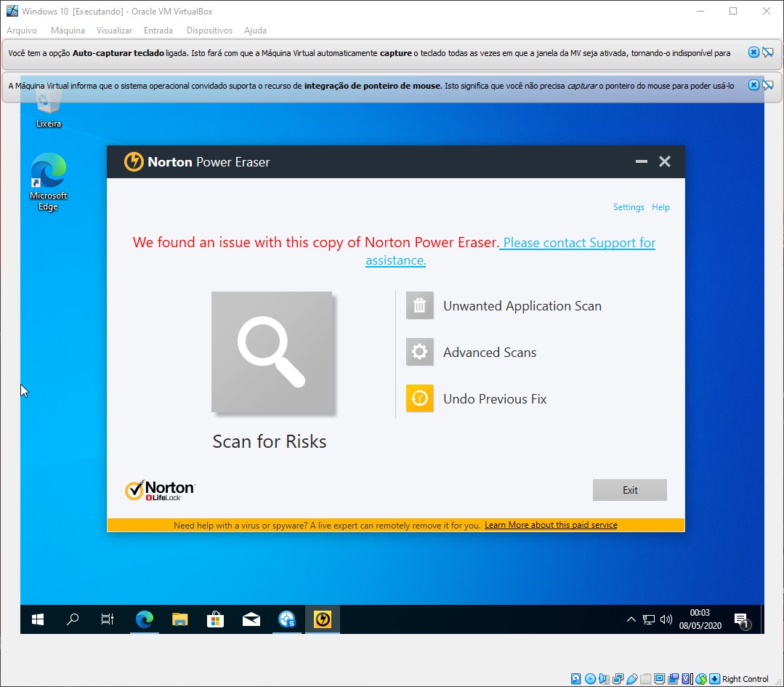Dismiss the Auto-capturar teclado notification
The width and height of the screenshot is (784, 687).
click(753, 52)
